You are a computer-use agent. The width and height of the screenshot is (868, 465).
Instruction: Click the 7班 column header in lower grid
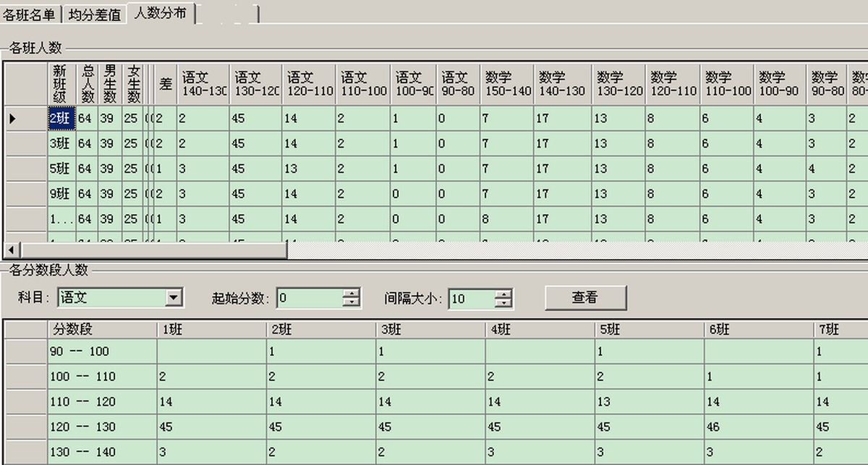841,329
